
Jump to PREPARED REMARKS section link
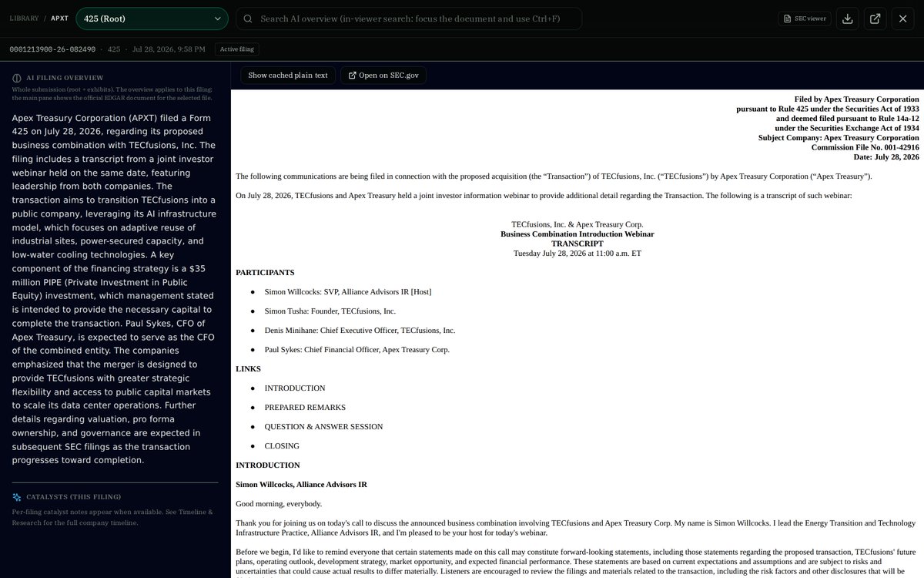click(x=305, y=408)
